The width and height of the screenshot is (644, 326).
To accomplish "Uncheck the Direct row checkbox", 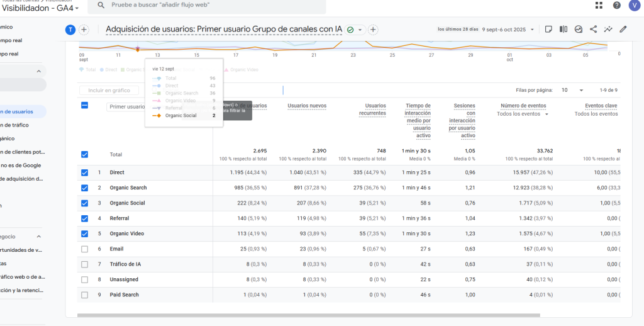I will [85, 172].
